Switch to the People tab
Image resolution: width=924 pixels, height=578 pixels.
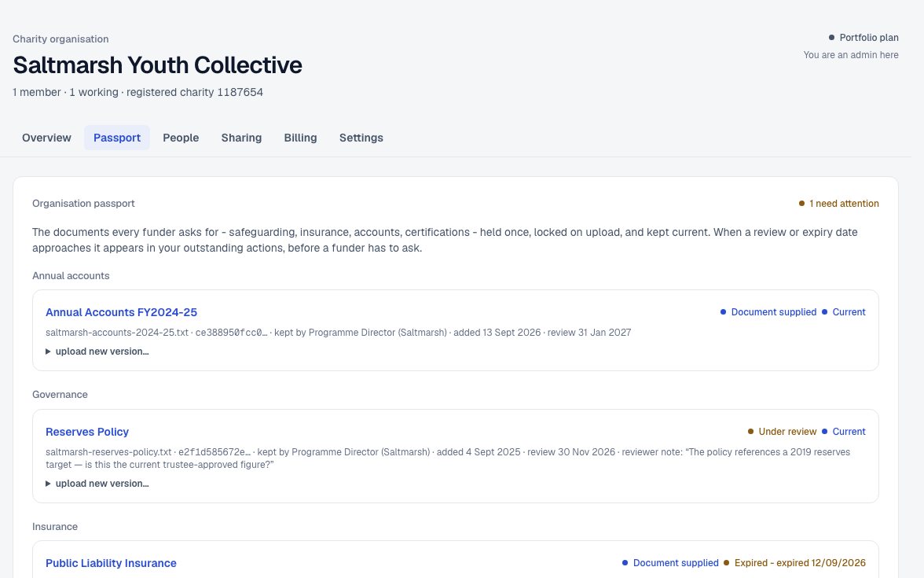click(x=181, y=138)
